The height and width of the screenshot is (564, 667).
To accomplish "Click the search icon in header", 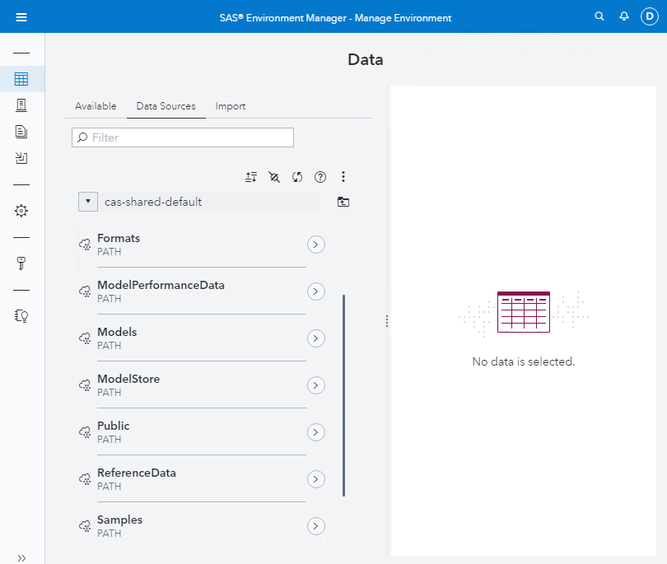I will coord(599,17).
